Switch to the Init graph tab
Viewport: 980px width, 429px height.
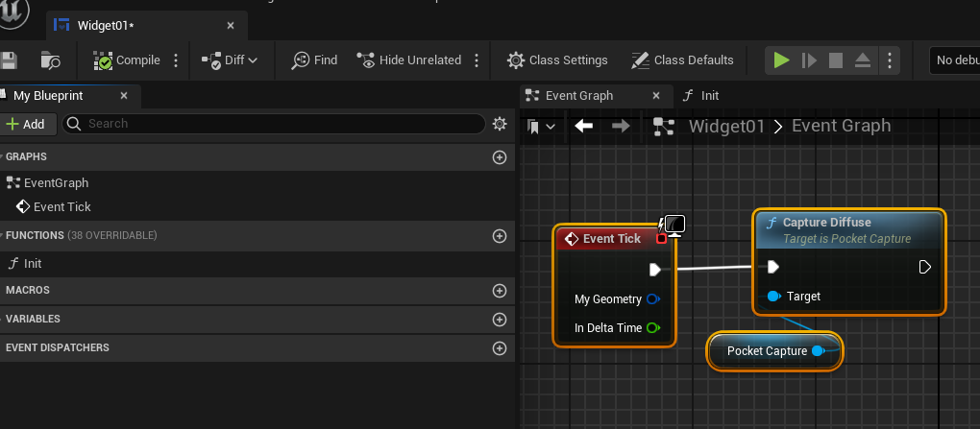point(700,96)
